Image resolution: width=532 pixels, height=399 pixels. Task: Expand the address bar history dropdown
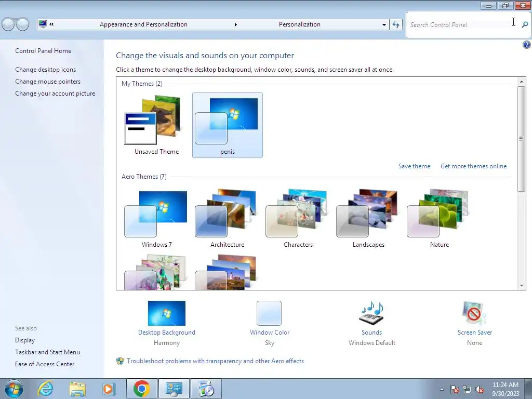pyautogui.click(x=384, y=24)
